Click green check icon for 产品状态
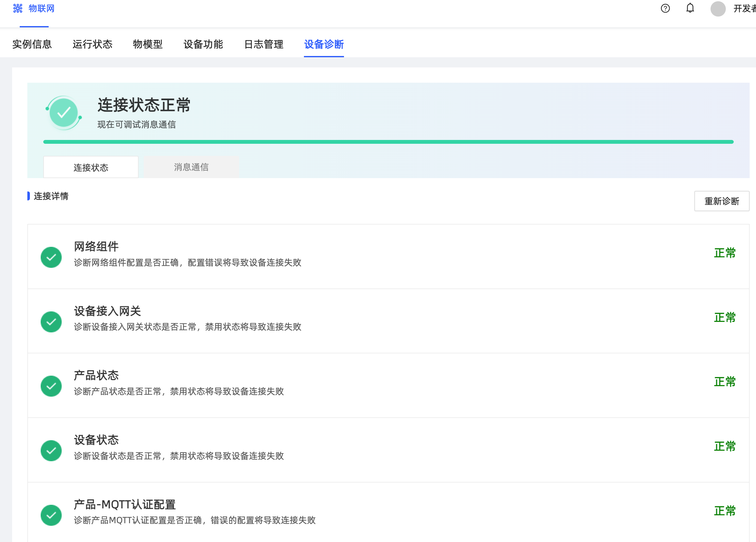 51,386
